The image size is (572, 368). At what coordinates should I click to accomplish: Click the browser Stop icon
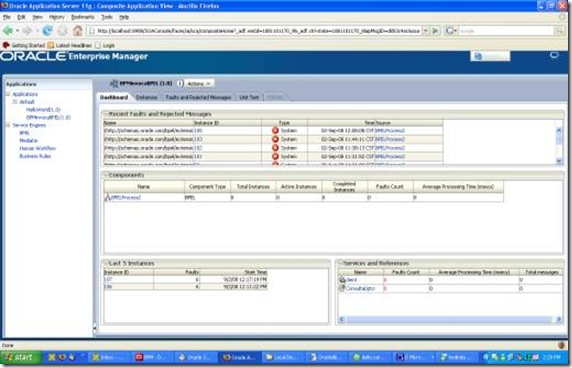(63, 31)
